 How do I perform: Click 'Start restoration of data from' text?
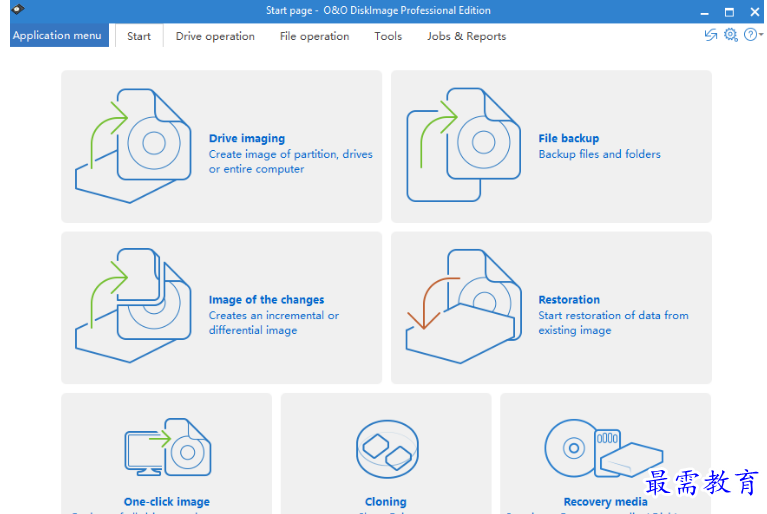[x=613, y=315]
